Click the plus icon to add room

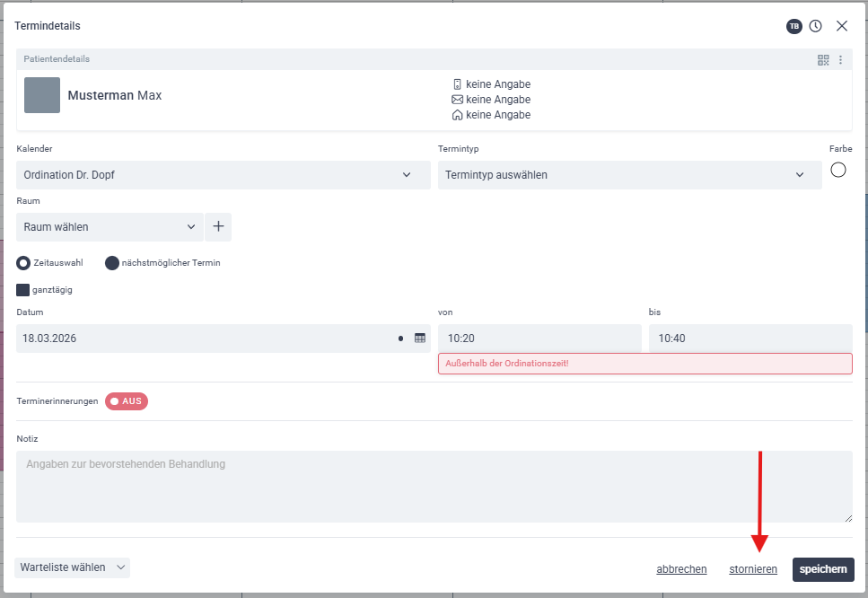click(x=218, y=227)
